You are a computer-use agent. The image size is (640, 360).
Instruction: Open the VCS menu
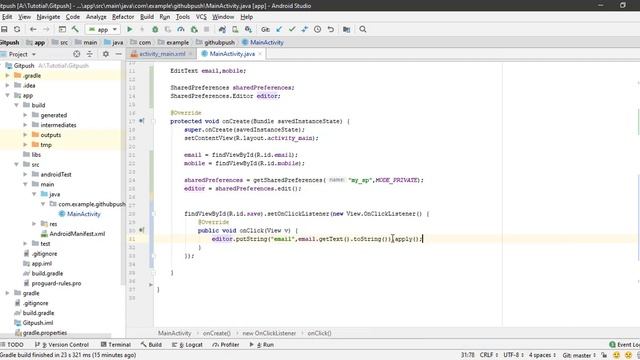[201, 17]
